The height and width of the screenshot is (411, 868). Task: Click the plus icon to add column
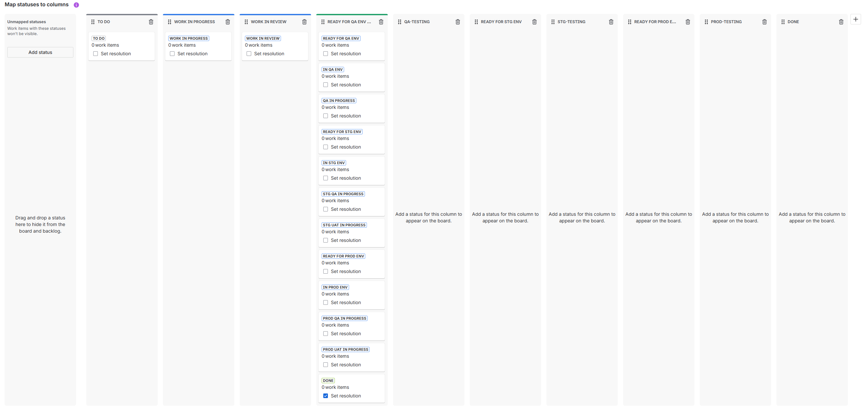[855, 19]
